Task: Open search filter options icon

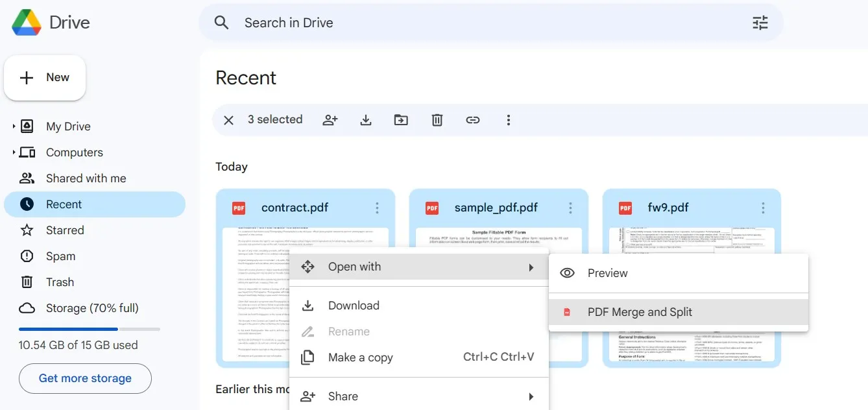Action: coord(760,23)
